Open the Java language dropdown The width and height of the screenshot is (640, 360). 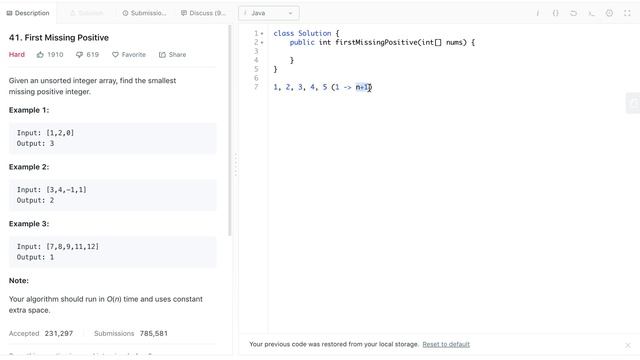coord(269,13)
